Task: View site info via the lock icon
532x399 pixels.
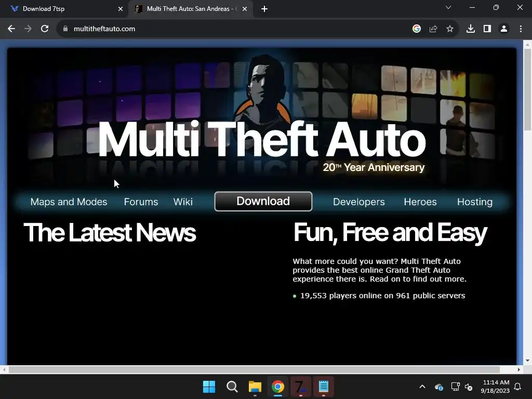Action: coord(65,29)
